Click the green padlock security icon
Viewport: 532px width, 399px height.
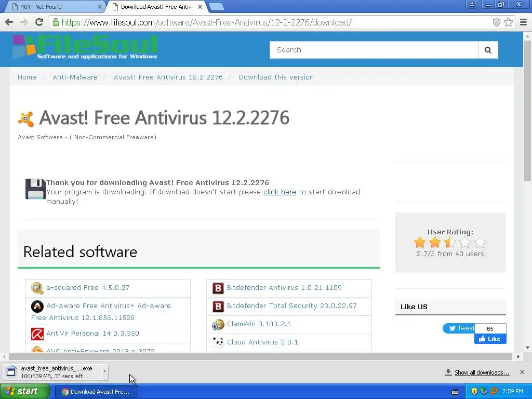tap(56, 22)
